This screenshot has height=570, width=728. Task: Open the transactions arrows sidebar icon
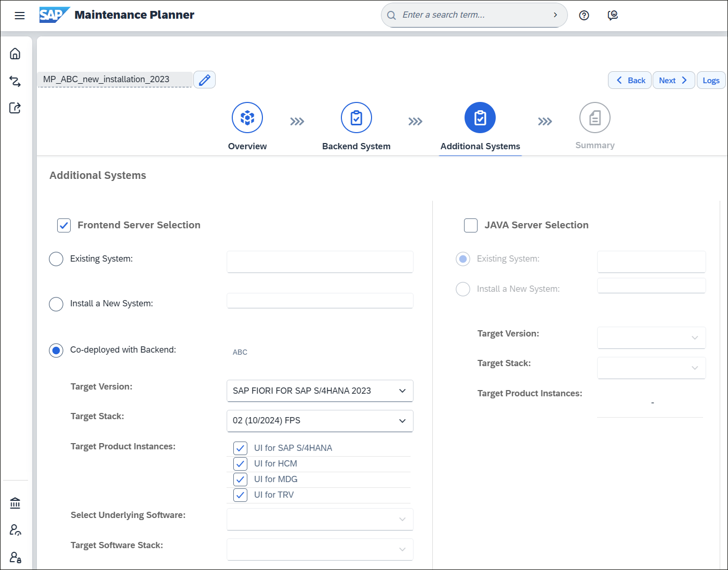[x=16, y=81]
